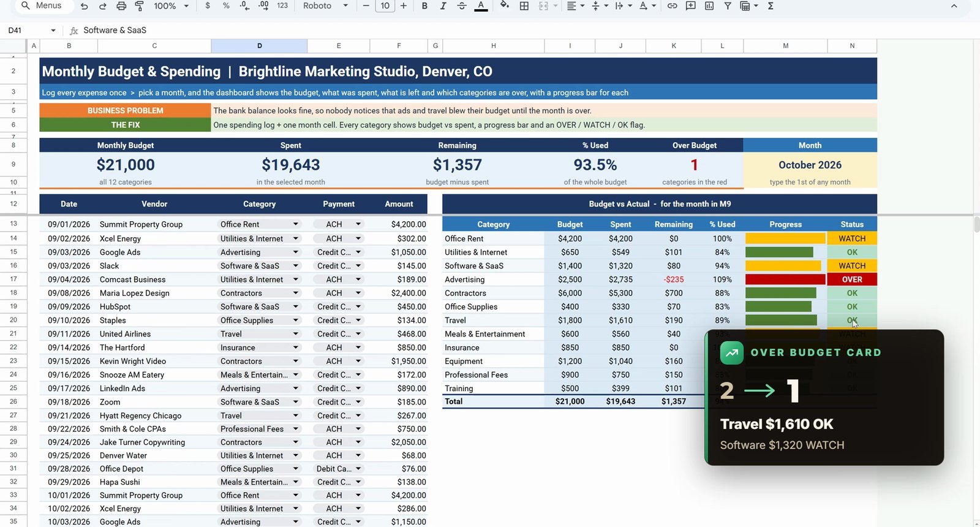Click the Undo arrow in the toolbar

click(x=85, y=6)
